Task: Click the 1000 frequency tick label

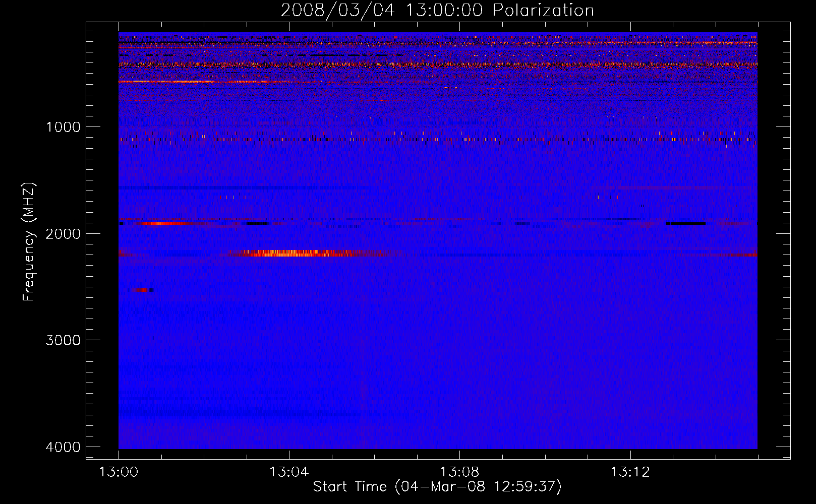Action: (x=63, y=127)
